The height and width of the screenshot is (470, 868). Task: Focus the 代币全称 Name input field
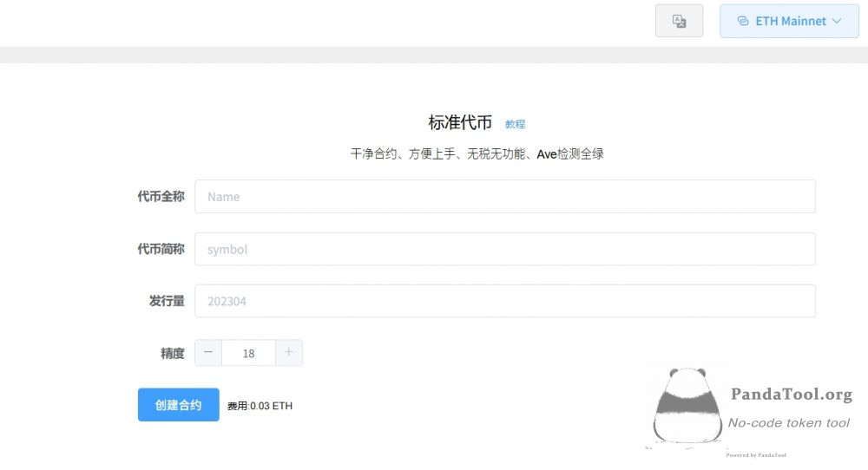(x=505, y=196)
